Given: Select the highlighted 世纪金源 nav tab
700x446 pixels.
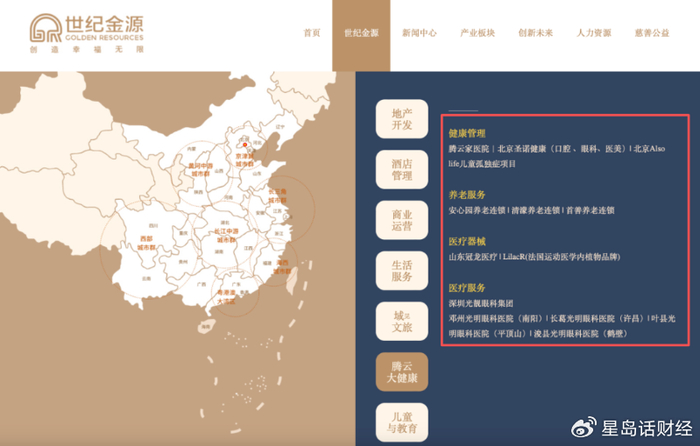Looking at the screenshot, I should coord(361,35).
